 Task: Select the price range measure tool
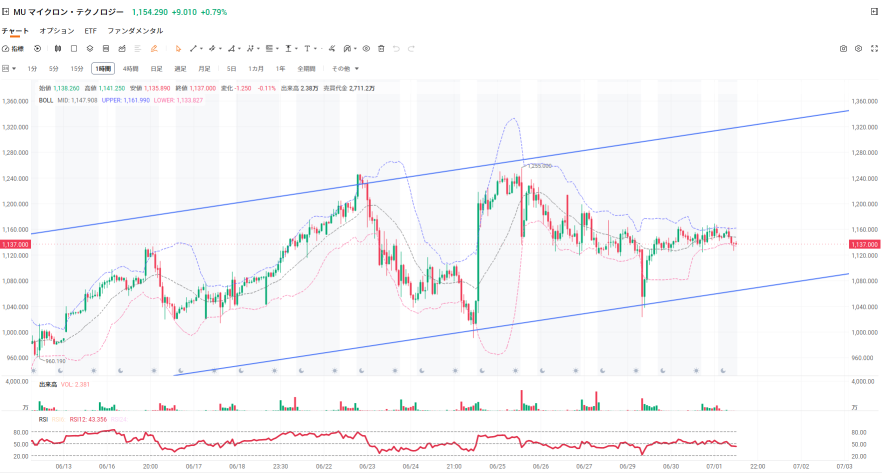pyautogui.click(x=289, y=49)
